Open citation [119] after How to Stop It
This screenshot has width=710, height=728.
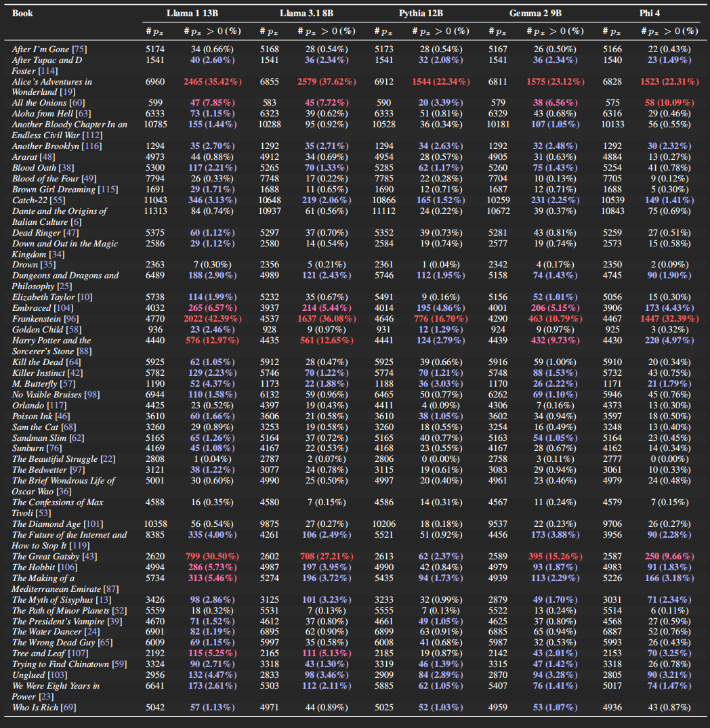coord(79,546)
